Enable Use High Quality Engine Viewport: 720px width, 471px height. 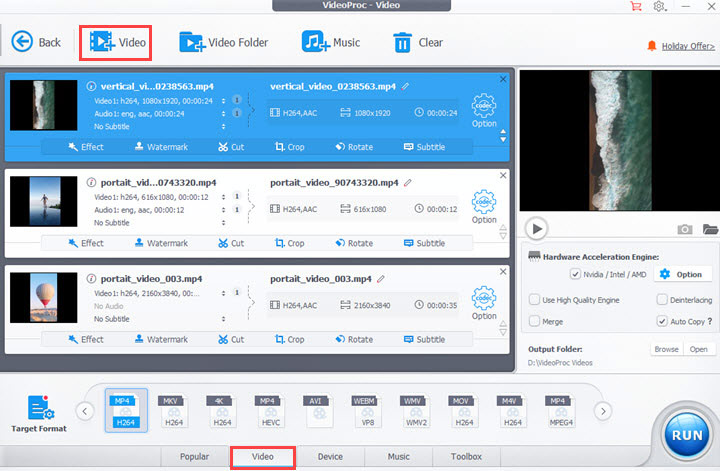[x=534, y=300]
